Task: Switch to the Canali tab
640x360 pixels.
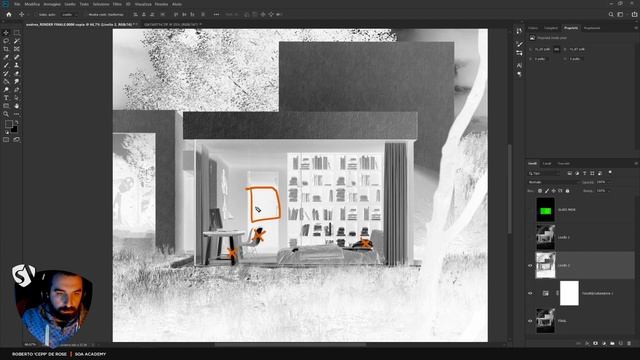Action: click(547, 163)
